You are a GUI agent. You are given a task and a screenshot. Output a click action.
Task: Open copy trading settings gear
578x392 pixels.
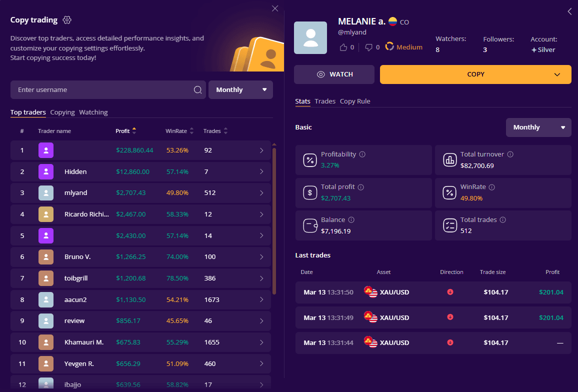[x=66, y=20]
